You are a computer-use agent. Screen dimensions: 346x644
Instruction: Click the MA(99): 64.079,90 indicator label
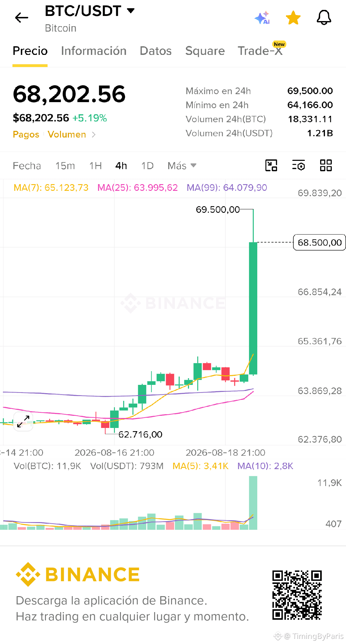(x=227, y=188)
